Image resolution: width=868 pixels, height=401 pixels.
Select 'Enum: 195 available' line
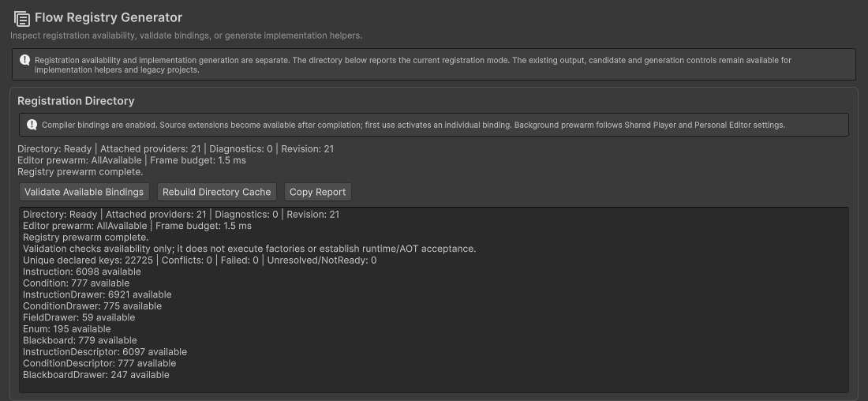point(67,329)
